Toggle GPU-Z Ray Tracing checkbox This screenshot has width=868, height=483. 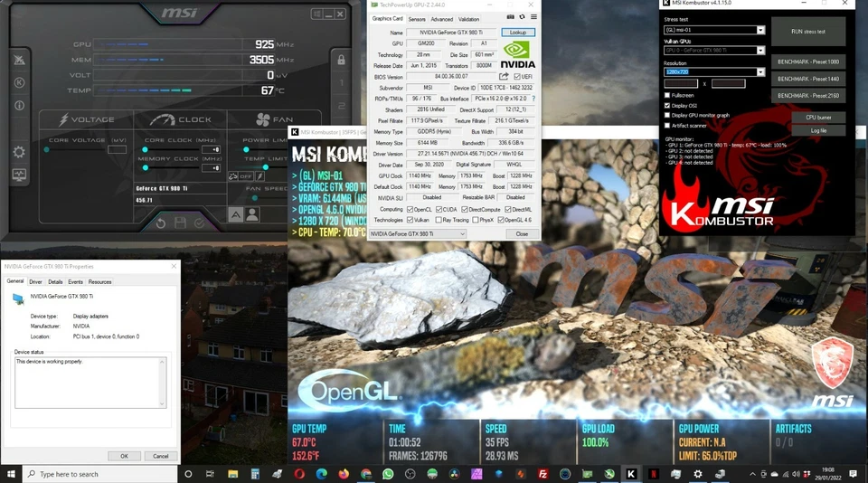[439, 220]
